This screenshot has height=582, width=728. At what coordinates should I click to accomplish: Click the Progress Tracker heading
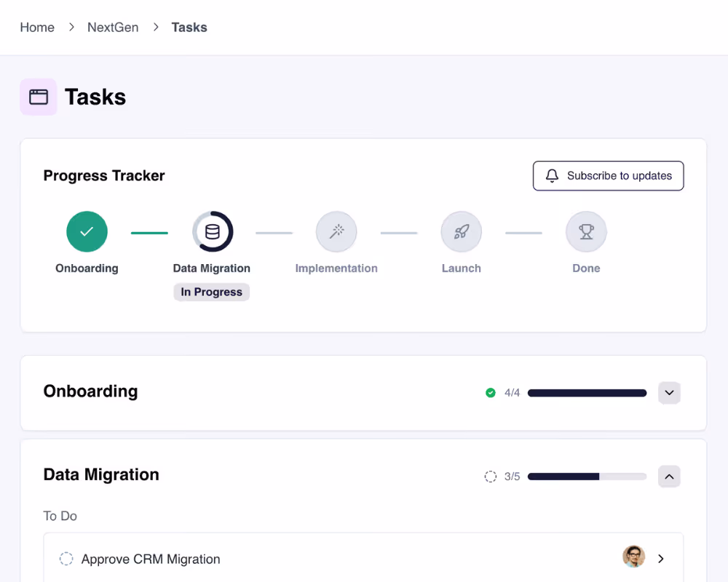pos(104,176)
